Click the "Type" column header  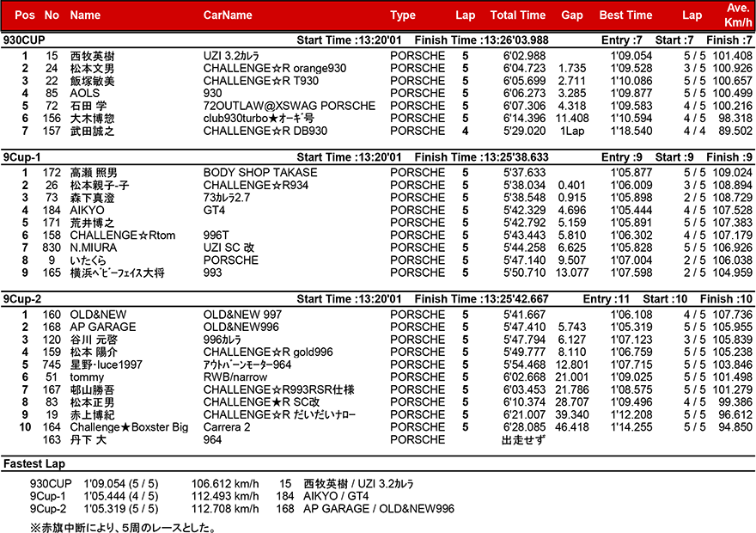click(403, 15)
